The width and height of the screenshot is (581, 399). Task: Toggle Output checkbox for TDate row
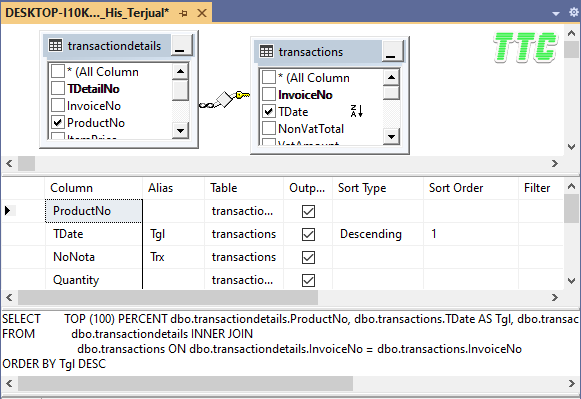tap(308, 234)
